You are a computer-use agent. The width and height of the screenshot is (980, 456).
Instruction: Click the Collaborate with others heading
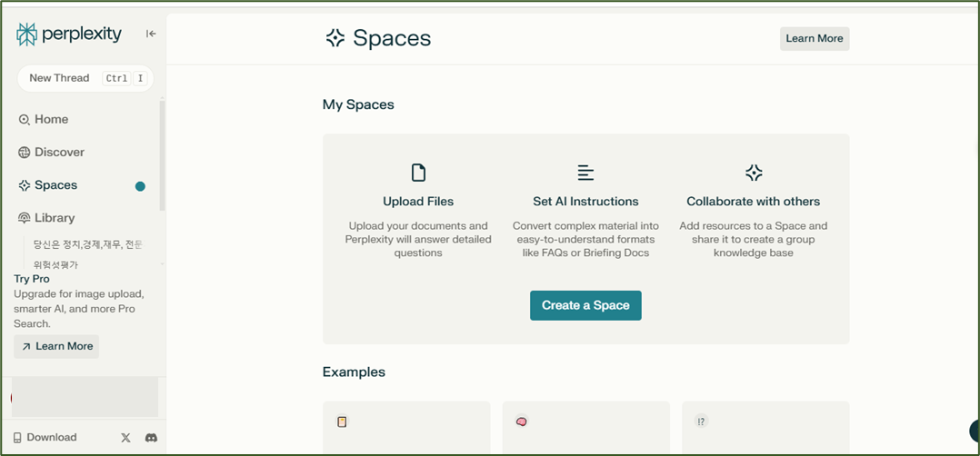pyautogui.click(x=753, y=202)
